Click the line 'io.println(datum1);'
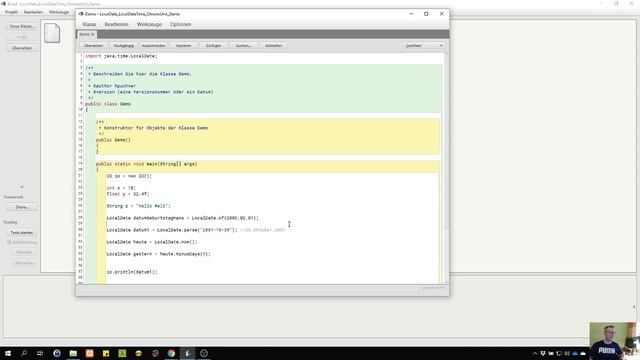 132,272
